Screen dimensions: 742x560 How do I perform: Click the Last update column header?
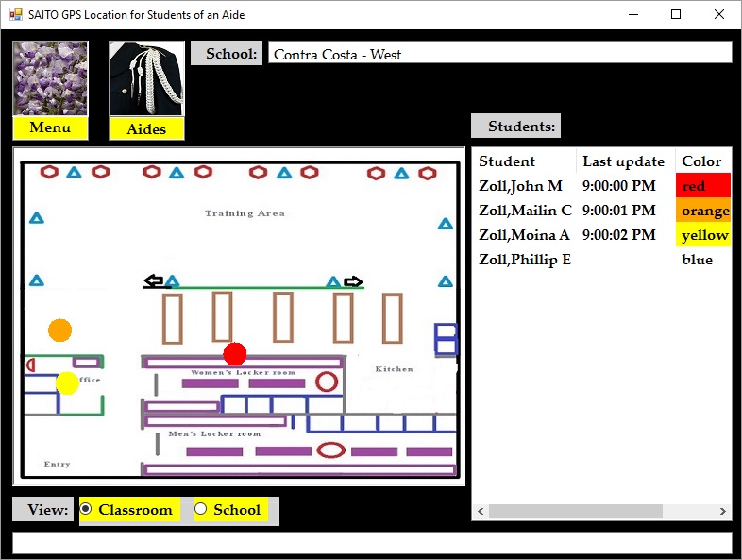624,161
